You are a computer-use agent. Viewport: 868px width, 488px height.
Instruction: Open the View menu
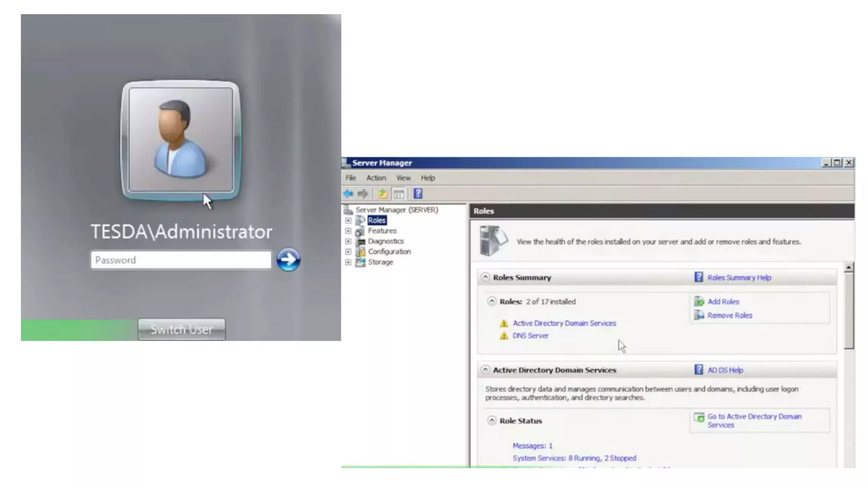coord(403,178)
